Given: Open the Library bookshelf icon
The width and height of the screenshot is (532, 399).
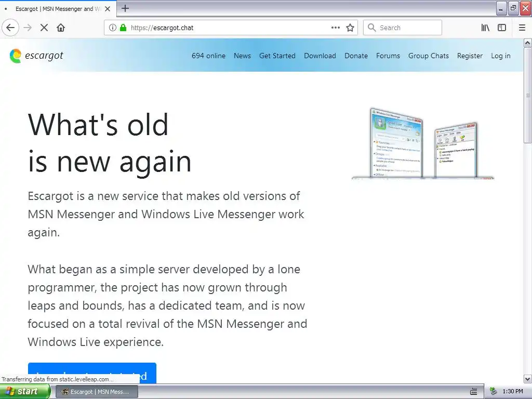Looking at the screenshot, I should tap(485, 28).
